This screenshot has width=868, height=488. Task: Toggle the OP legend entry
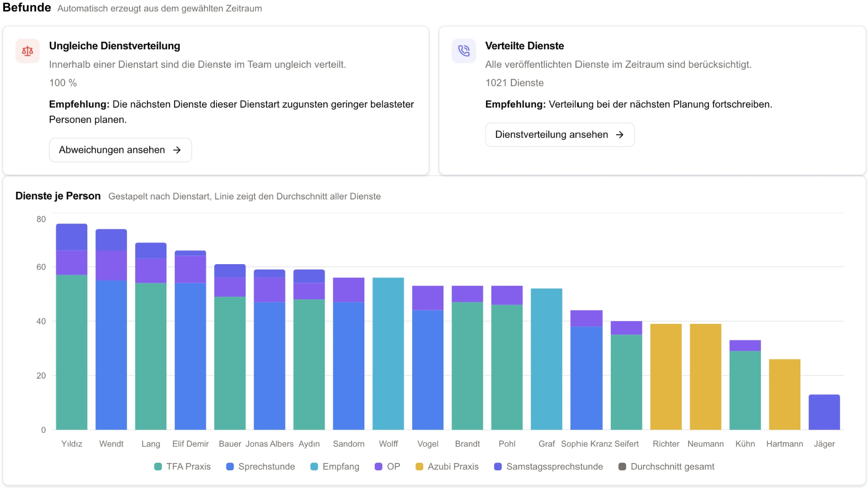tap(387, 467)
